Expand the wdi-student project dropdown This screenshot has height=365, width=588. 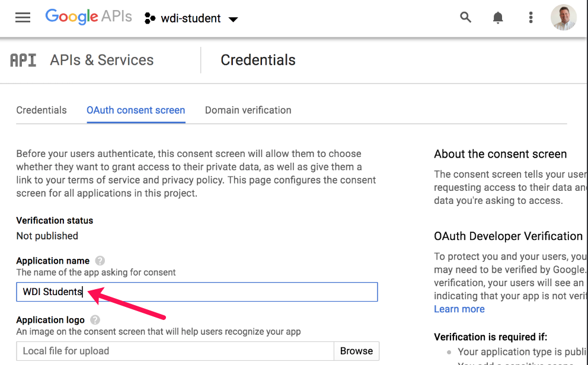pyautogui.click(x=233, y=19)
